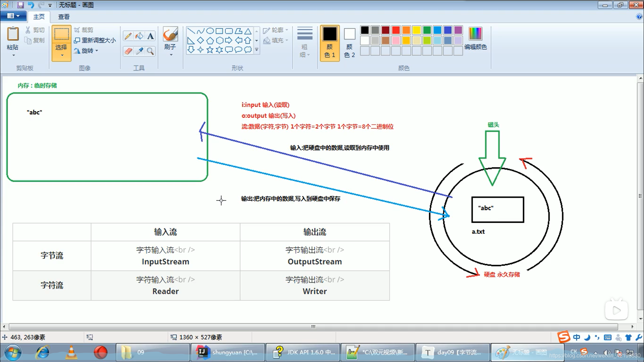Open the Windows Start button
Image resolution: width=644 pixels, height=362 pixels.
(x=13, y=352)
